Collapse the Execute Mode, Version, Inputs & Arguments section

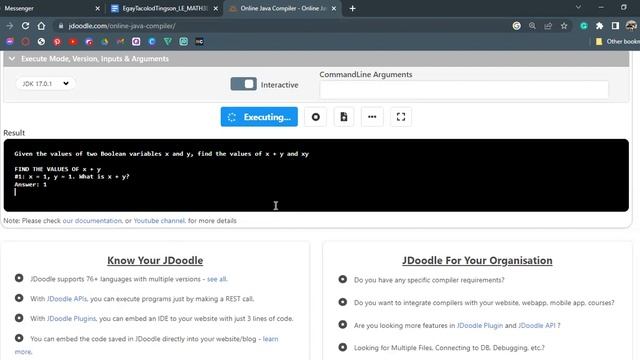point(316,59)
